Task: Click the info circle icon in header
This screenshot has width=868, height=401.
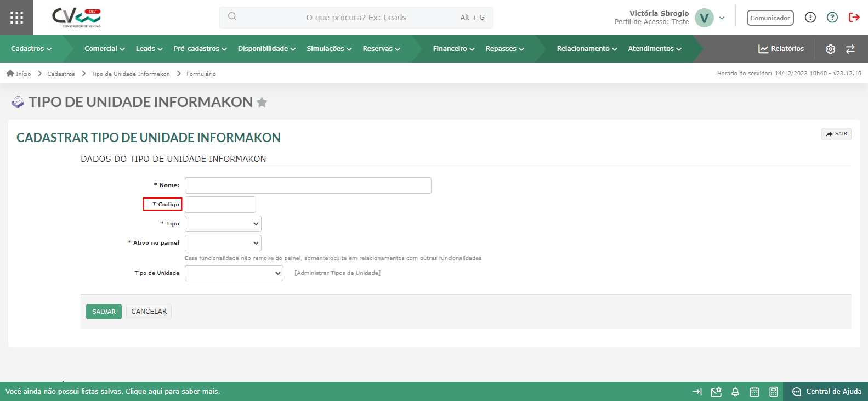Action: (810, 18)
